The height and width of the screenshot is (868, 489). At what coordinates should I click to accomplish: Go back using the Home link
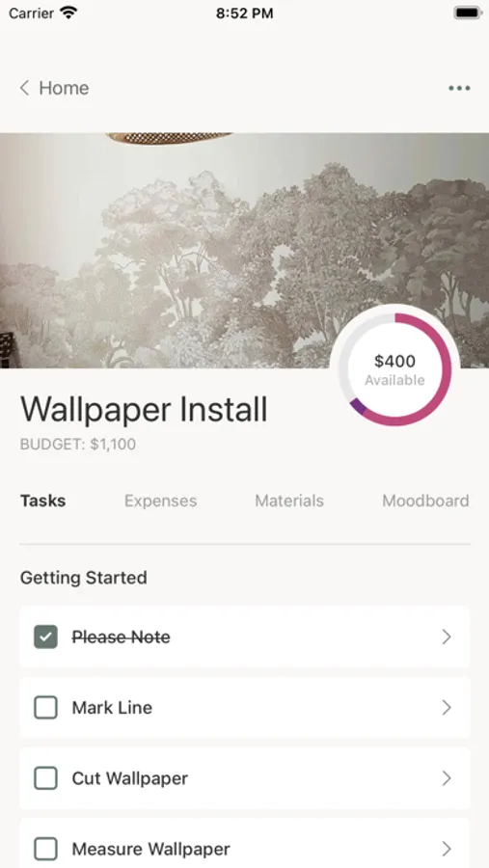point(64,88)
